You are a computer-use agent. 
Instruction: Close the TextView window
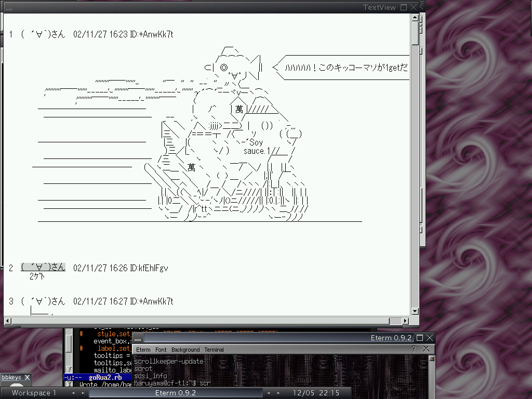pyautogui.click(x=414, y=7)
